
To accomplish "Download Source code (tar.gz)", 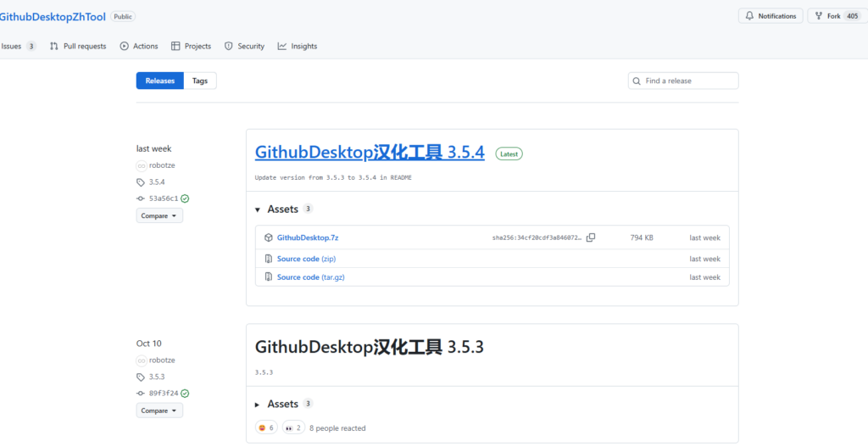I will click(310, 277).
